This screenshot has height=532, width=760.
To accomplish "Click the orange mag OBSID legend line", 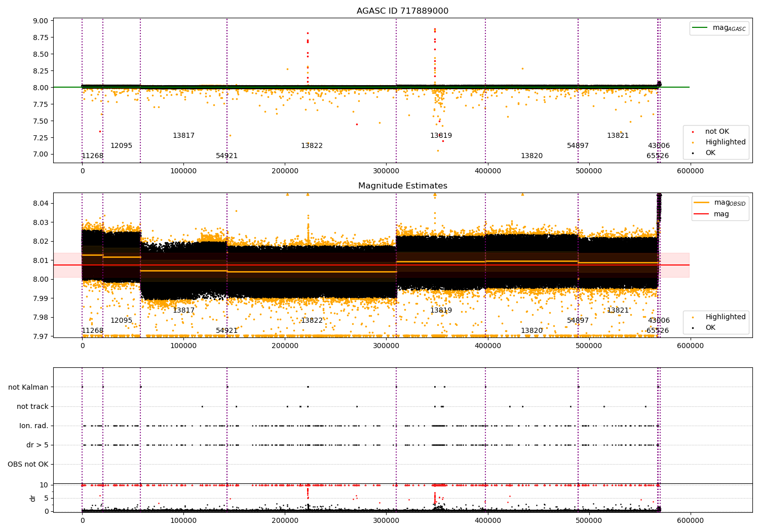I will [x=702, y=202].
